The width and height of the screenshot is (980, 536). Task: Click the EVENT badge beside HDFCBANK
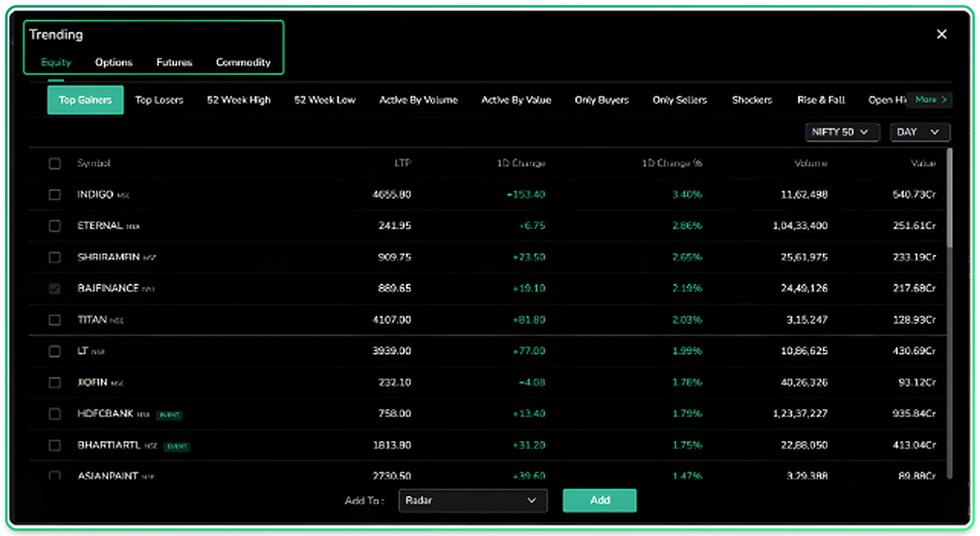coord(169,415)
